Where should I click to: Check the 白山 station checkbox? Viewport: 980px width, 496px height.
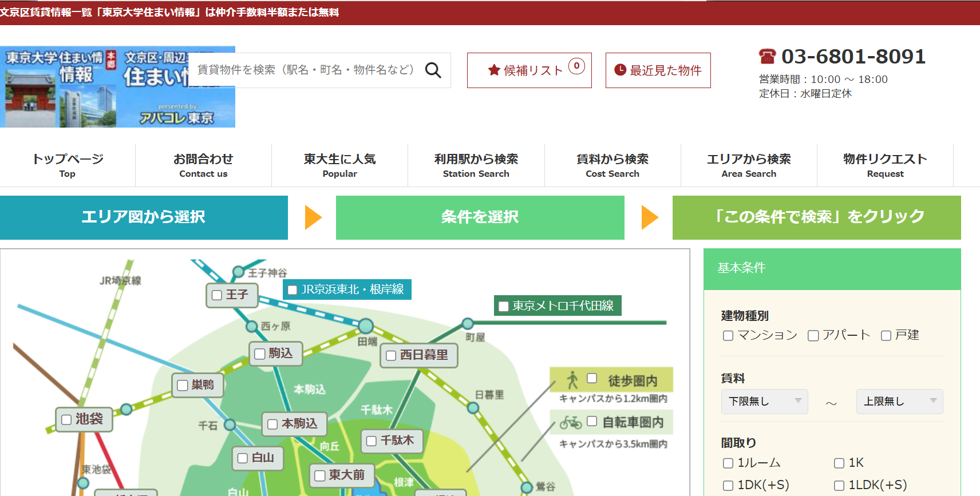[x=243, y=458]
